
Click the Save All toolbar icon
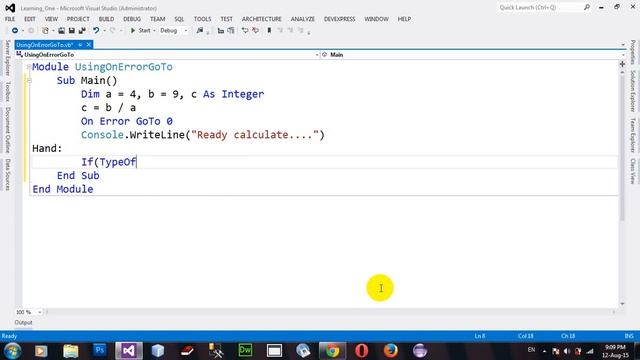82,31
